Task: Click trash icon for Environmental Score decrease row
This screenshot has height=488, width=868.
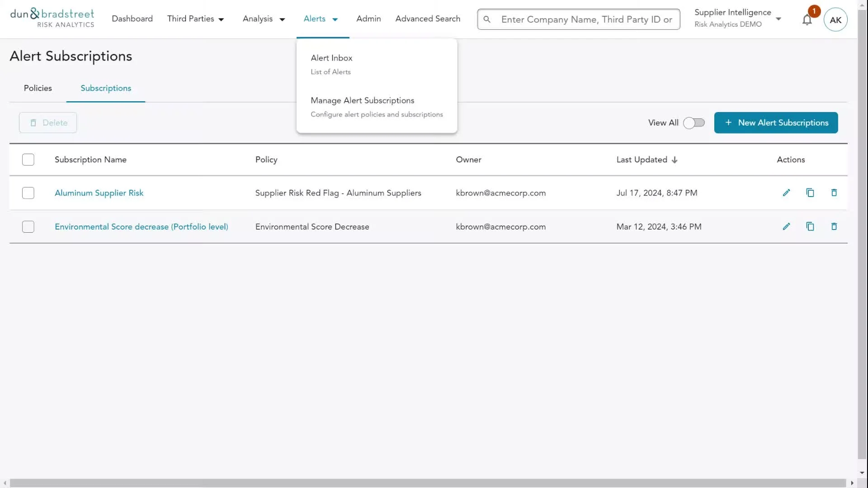Action: point(834,226)
